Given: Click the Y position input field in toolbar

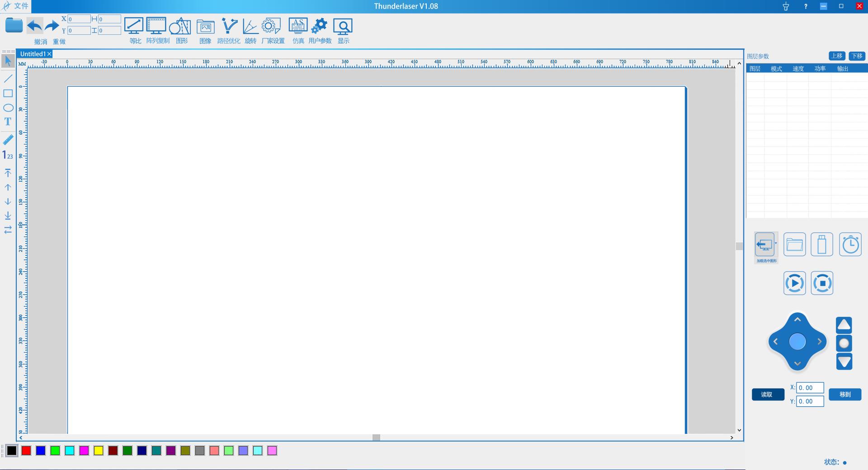Looking at the screenshot, I should (79, 30).
